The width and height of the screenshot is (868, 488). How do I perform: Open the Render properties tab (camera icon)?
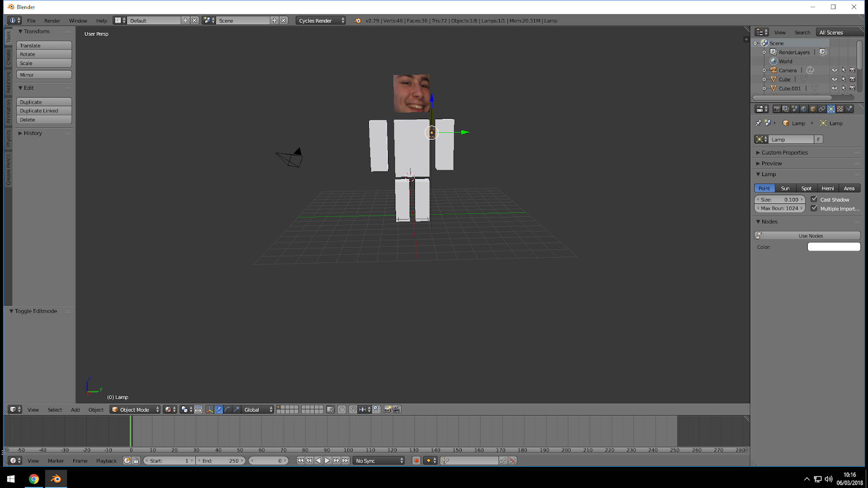coord(777,108)
